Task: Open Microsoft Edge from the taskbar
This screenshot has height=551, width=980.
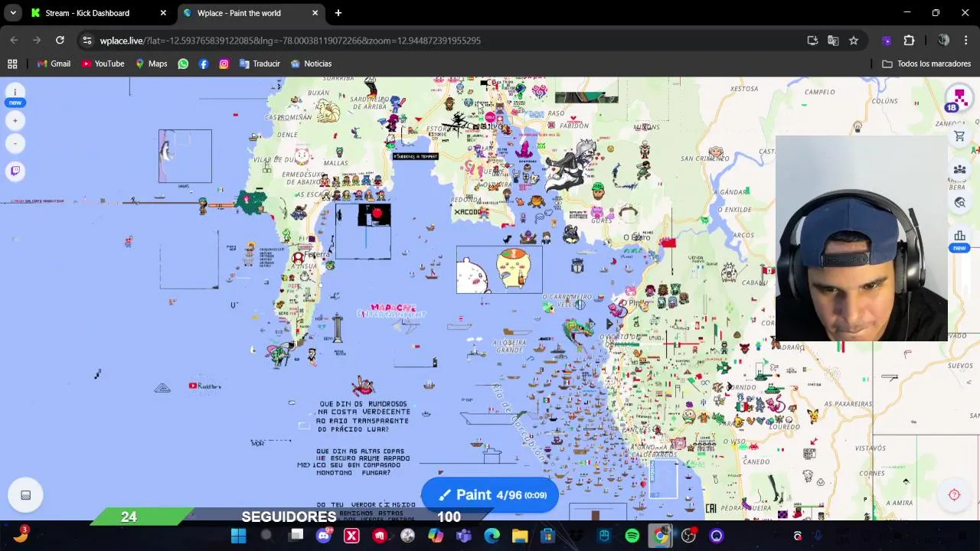Action: pos(492,536)
